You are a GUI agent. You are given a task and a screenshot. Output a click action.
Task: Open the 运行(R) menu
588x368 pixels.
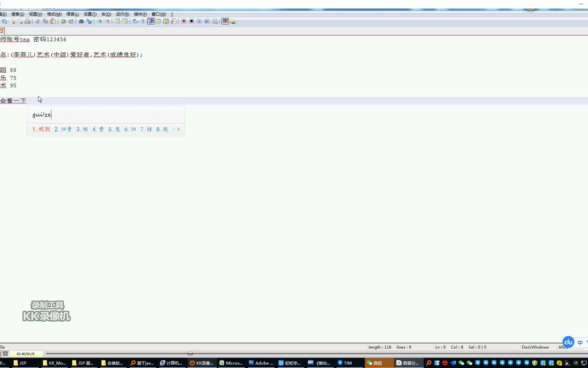coord(122,14)
